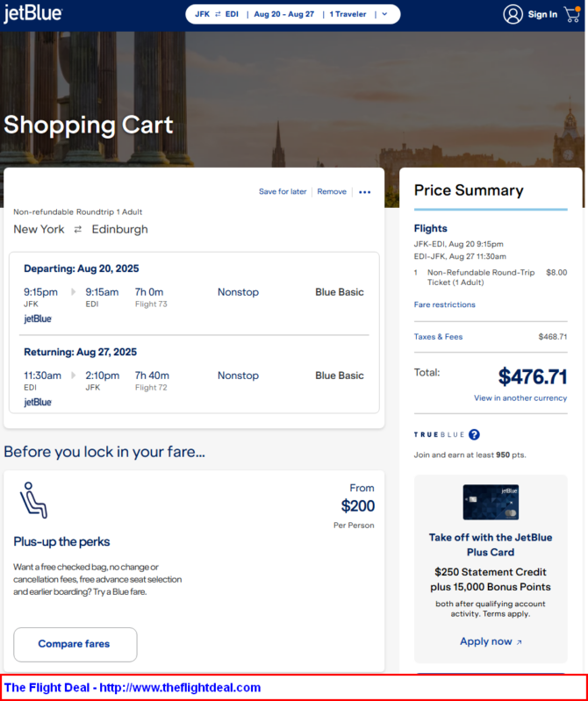
Task: Open the three-dots more options menu
Action: point(365,192)
